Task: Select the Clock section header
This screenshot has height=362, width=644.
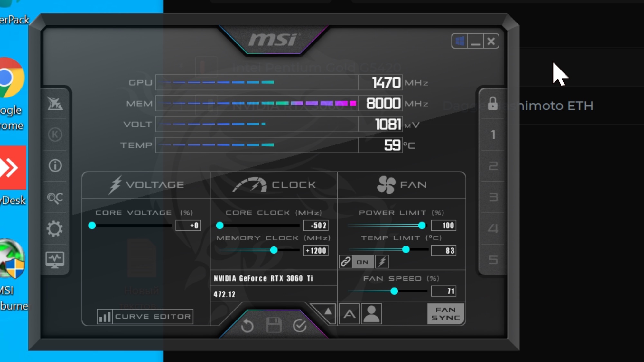Action: point(274,185)
